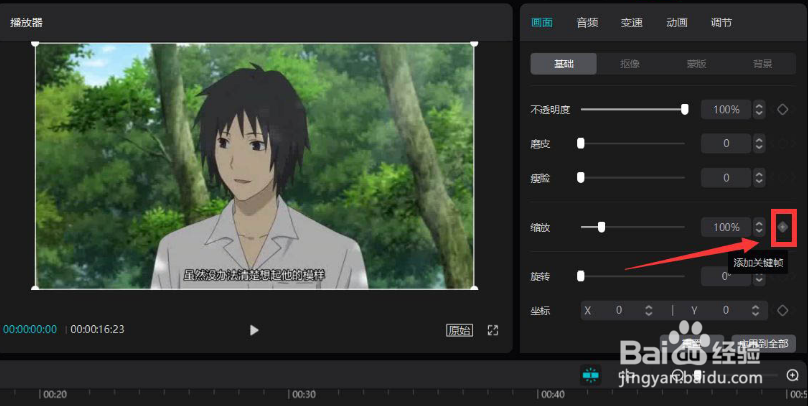Click the 播放器 panel title
The width and height of the screenshot is (808, 406).
click(x=26, y=23)
